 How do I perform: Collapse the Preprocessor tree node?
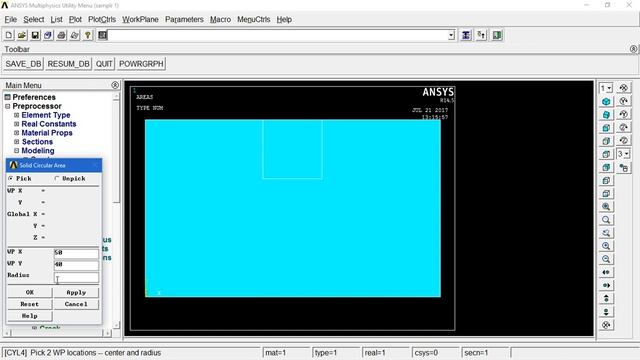click(8, 106)
